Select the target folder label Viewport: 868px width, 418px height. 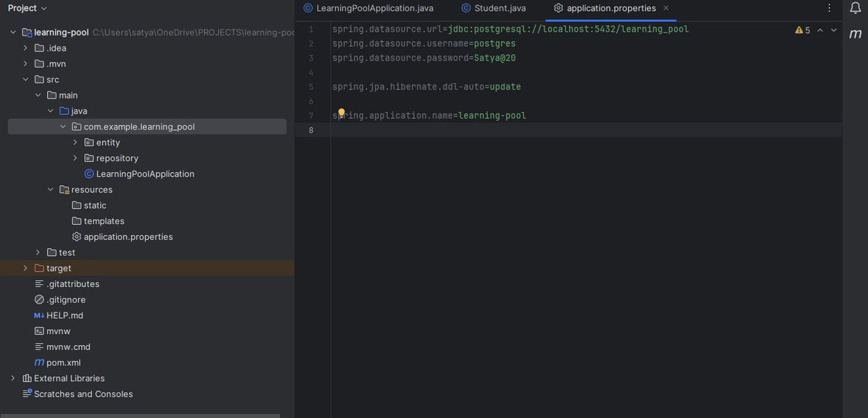point(59,268)
